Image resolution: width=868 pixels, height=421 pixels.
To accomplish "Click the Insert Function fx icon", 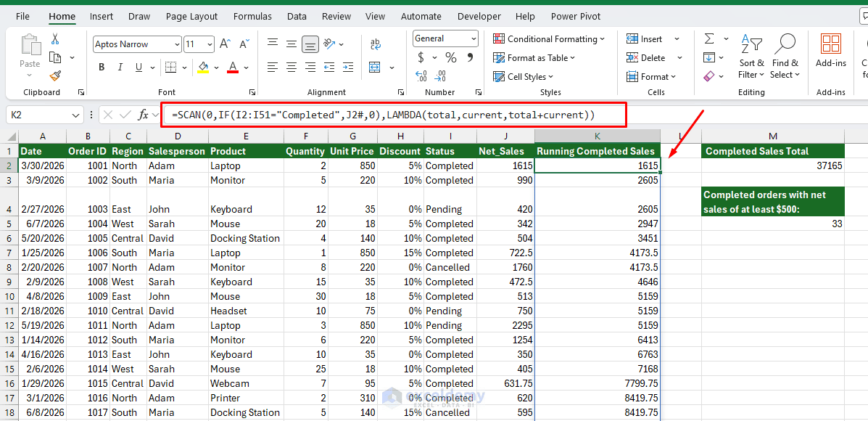I will coord(143,115).
